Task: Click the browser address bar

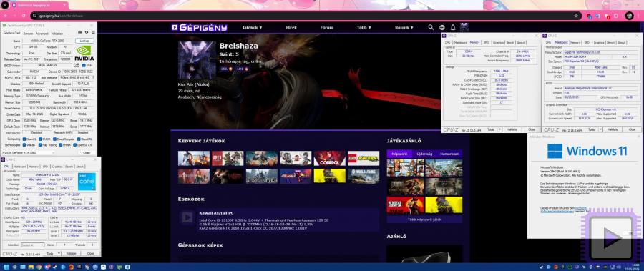Action: pyautogui.click(x=304, y=16)
